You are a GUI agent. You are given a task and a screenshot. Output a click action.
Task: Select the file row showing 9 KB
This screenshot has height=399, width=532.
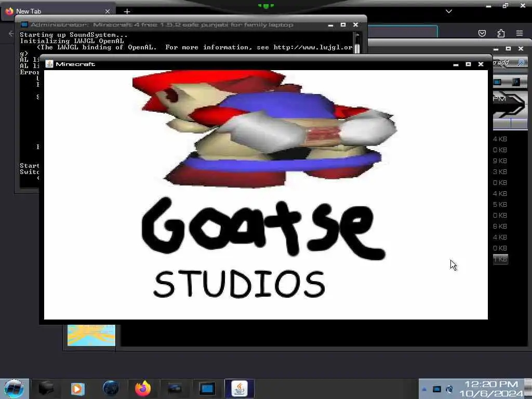500,161
